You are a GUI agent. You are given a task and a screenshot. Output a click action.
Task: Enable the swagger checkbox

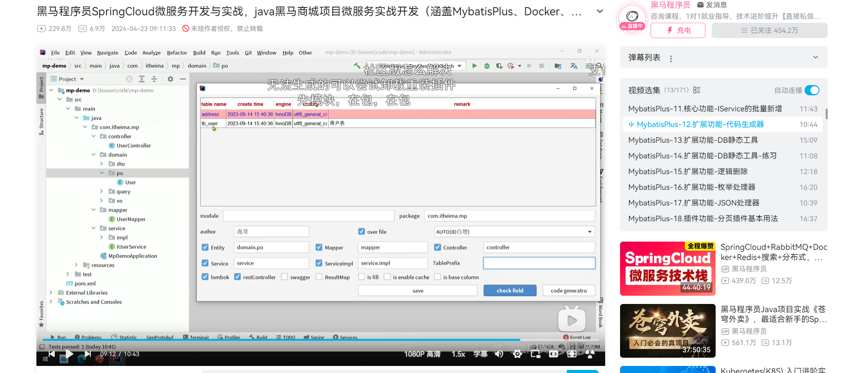(x=284, y=277)
